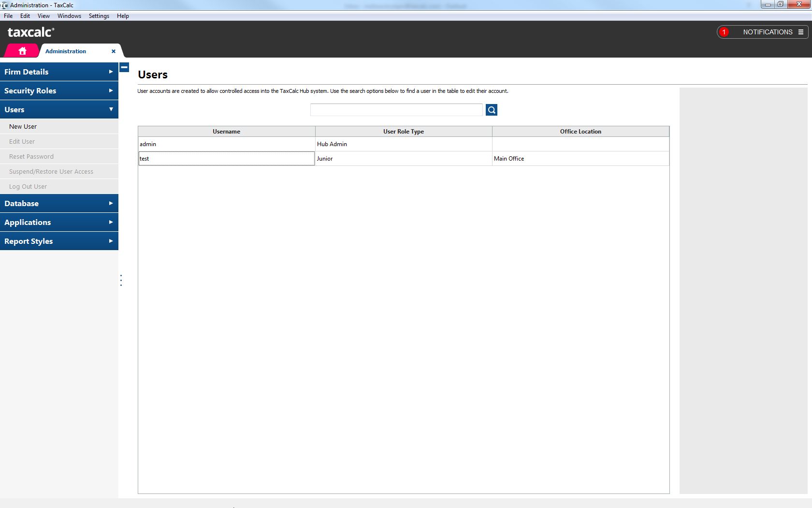Click the taxcalc logo
The image size is (812, 508).
tap(31, 32)
